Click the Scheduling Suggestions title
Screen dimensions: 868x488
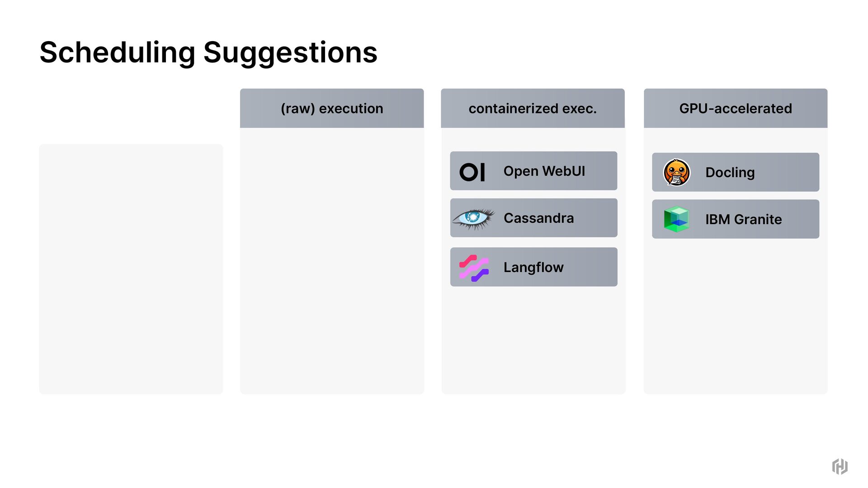point(208,52)
